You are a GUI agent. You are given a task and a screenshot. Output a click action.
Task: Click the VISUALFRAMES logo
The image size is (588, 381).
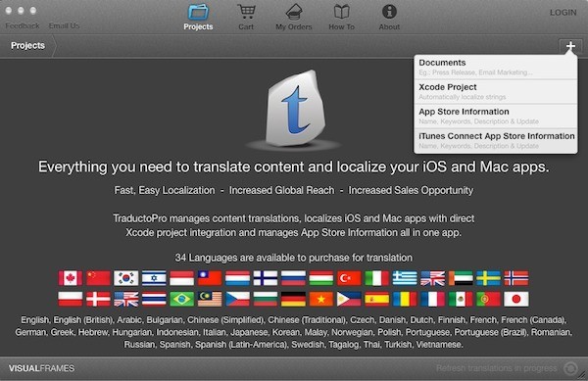[41, 368]
